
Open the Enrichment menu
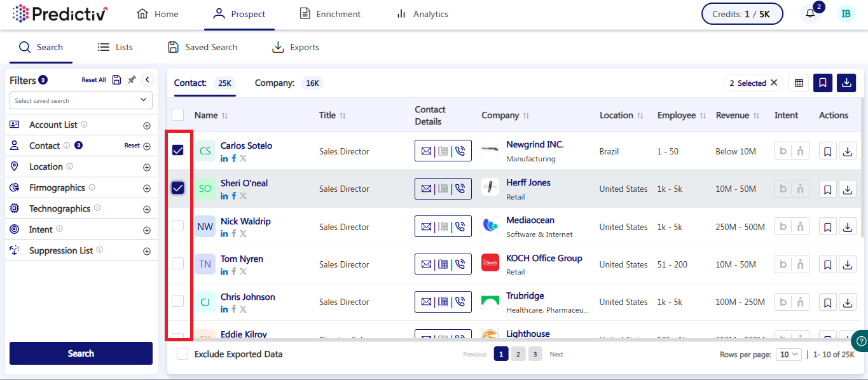(330, 14)
